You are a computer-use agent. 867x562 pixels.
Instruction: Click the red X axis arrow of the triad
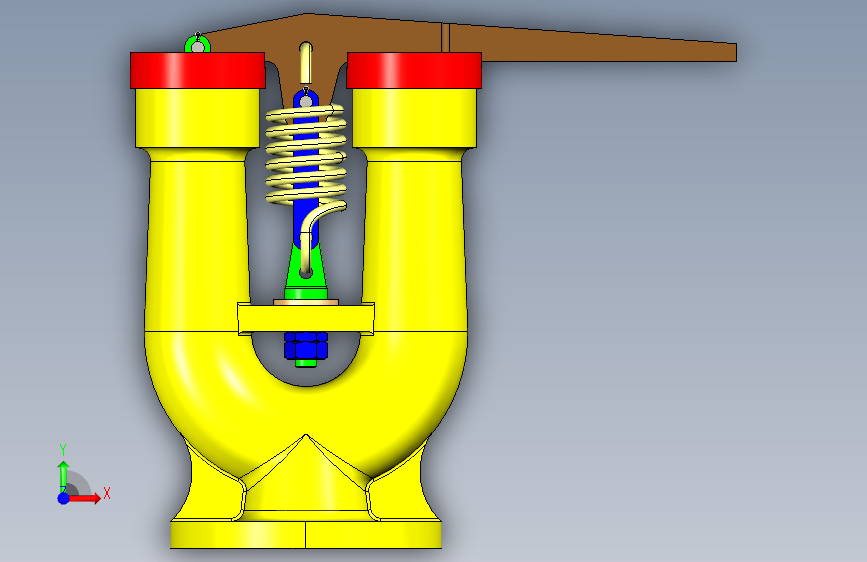[84, 498]
